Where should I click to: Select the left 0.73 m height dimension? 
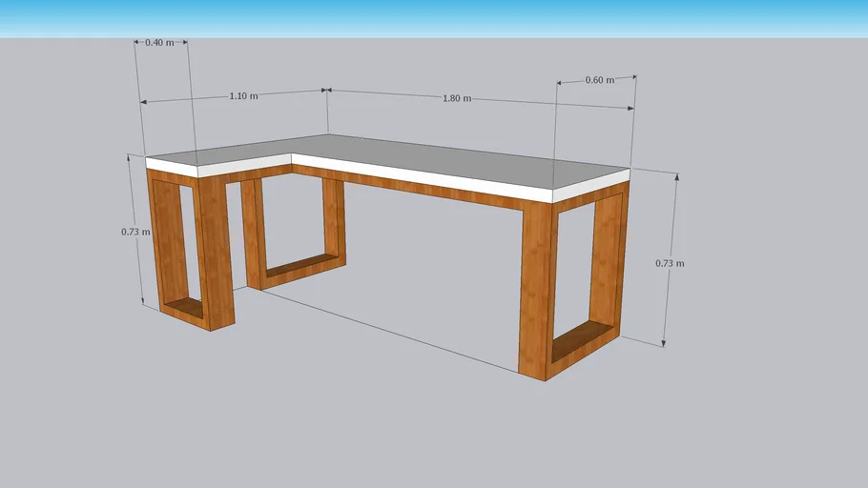click(135, 232)
